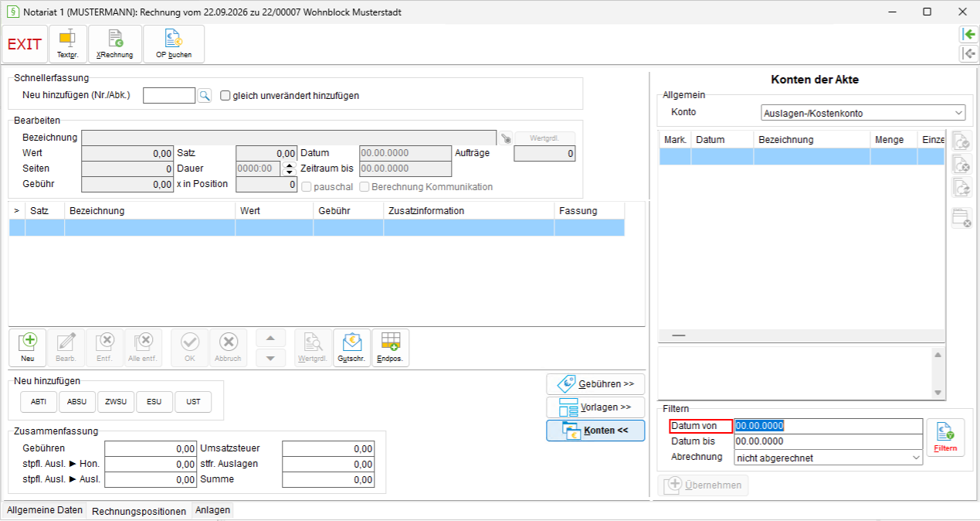Image resolution: width=980 pixels, height=521 pixels.
Task: Add a UST line with the UST button
Action: (x=193, y=402)
